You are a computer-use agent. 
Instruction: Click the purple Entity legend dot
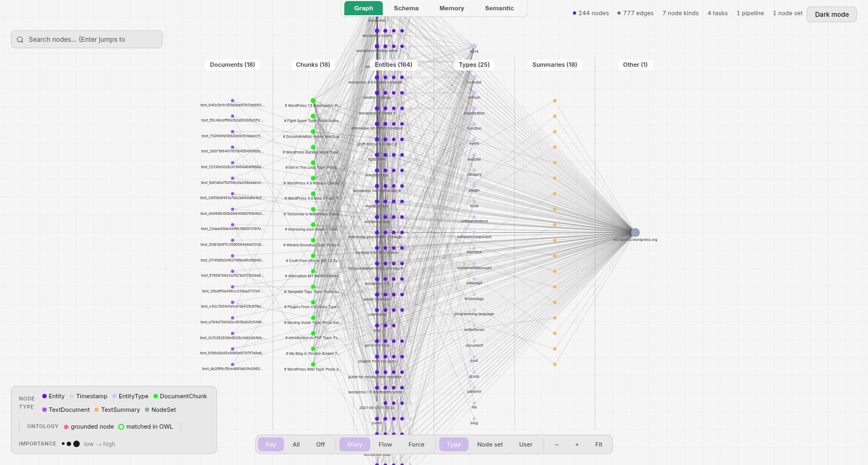44,396
